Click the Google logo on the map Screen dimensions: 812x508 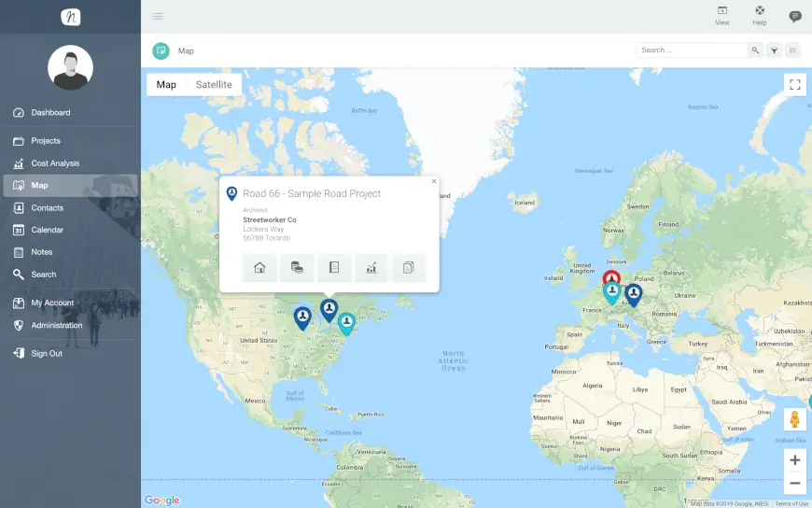pos(162,501)
